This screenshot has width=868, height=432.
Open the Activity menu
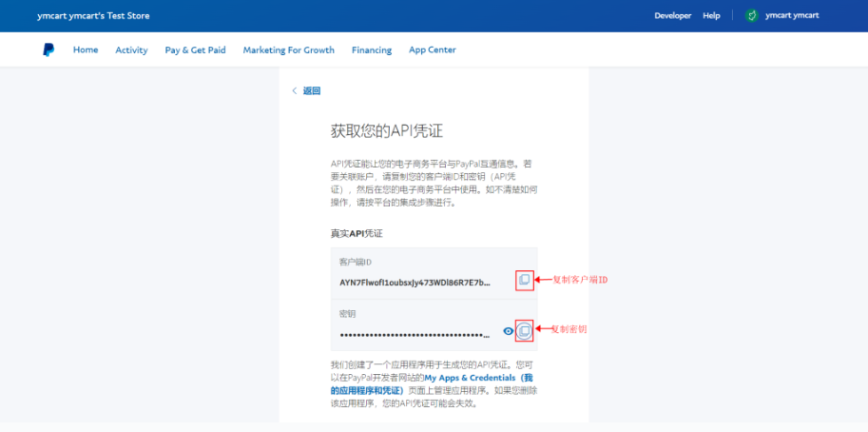[131, 49]
